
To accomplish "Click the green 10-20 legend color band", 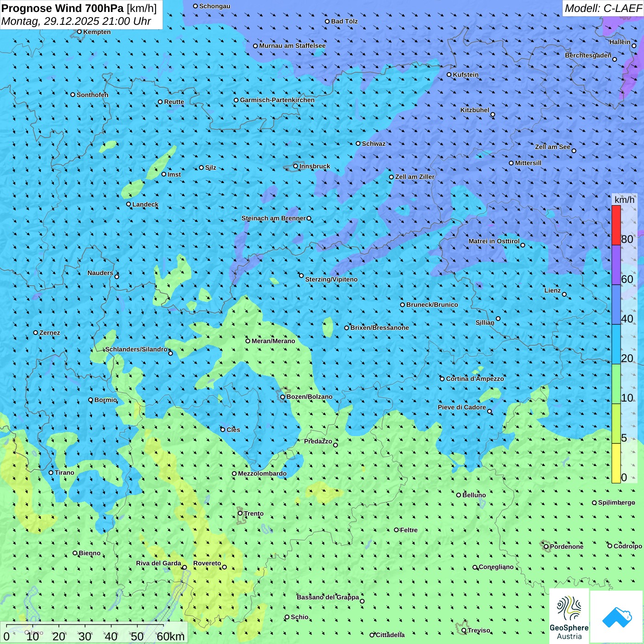I will pos(616,384).
